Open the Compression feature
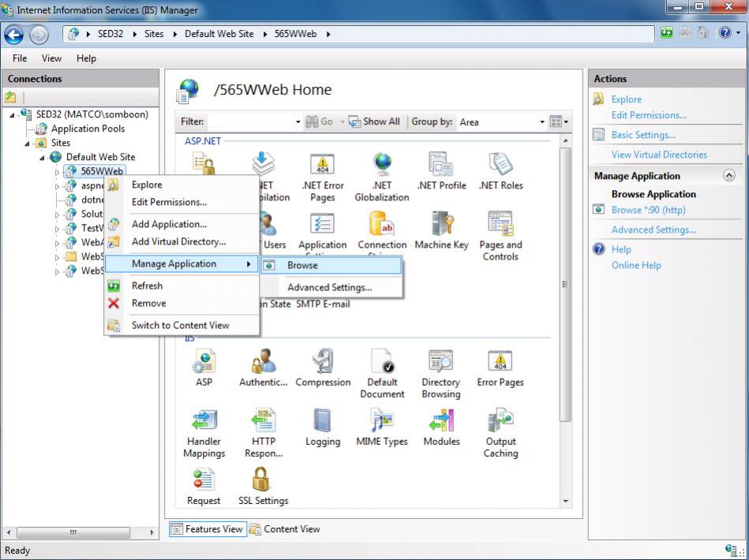 [323, 368]
